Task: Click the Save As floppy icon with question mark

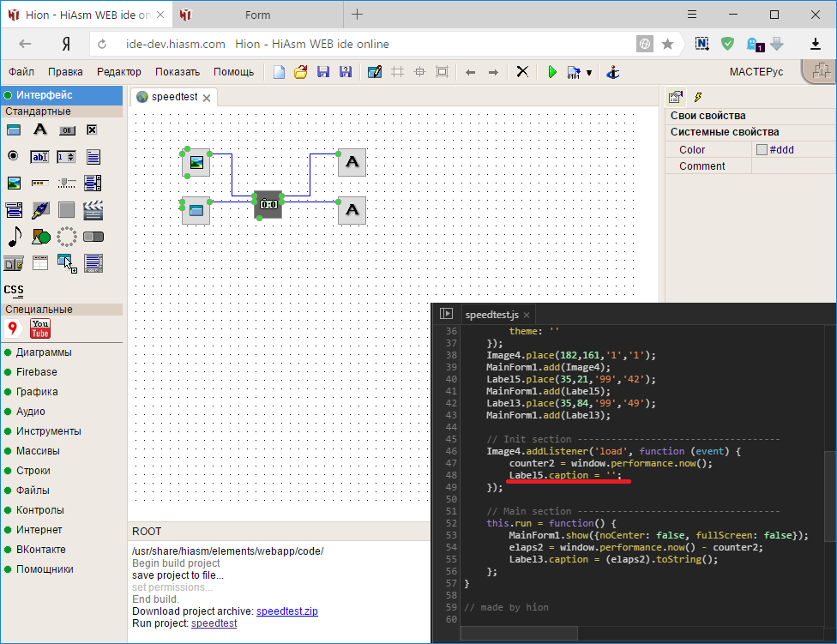Action: pyautogui.click(x=346, y=72)
